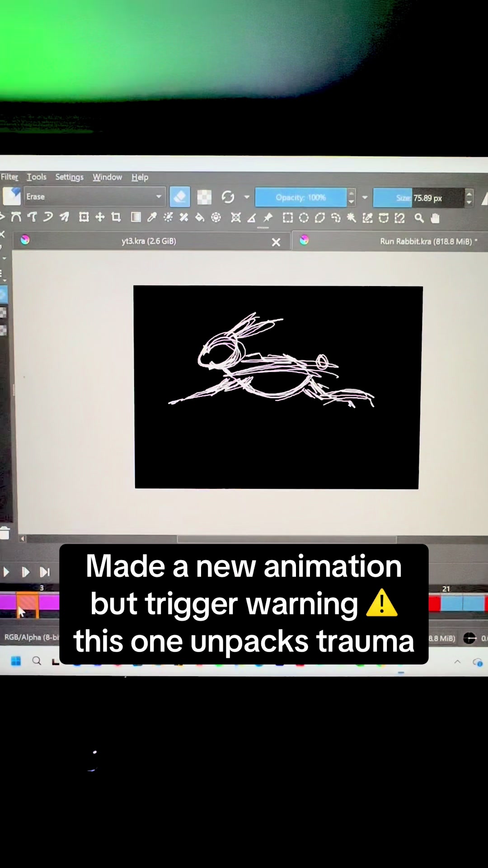Select the Zoom magnifier tool

click(419, 218)
